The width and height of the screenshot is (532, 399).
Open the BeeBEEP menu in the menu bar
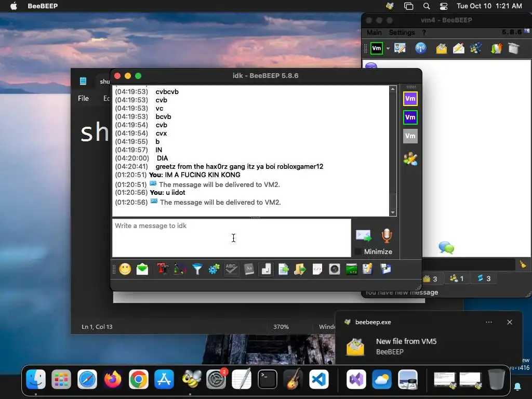(43, 6)
